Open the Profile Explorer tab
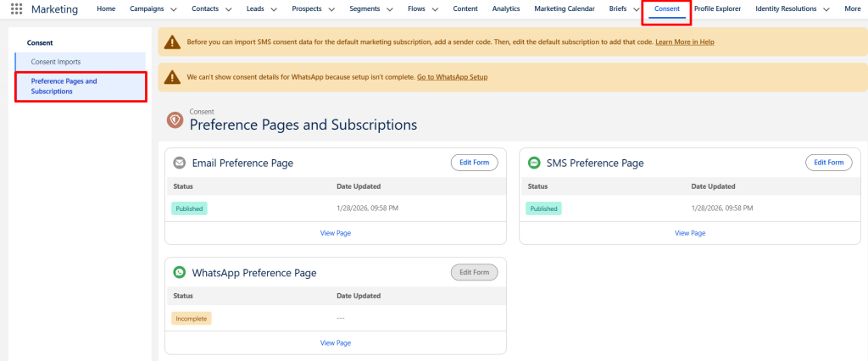 pyautogui.click(x=717, y=8)
